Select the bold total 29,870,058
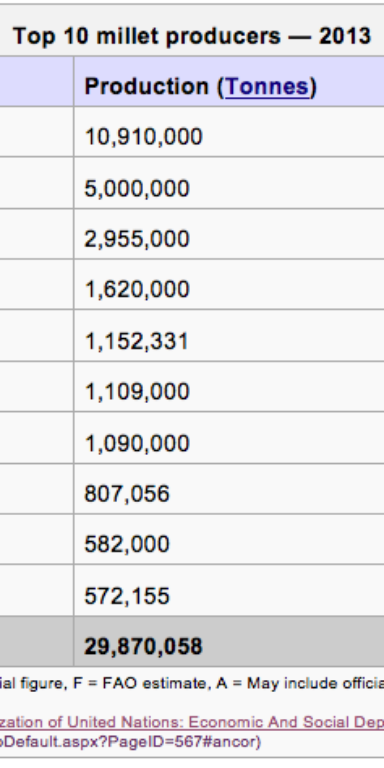This screenshot has height=768, width=384. (x=143, y=647)
